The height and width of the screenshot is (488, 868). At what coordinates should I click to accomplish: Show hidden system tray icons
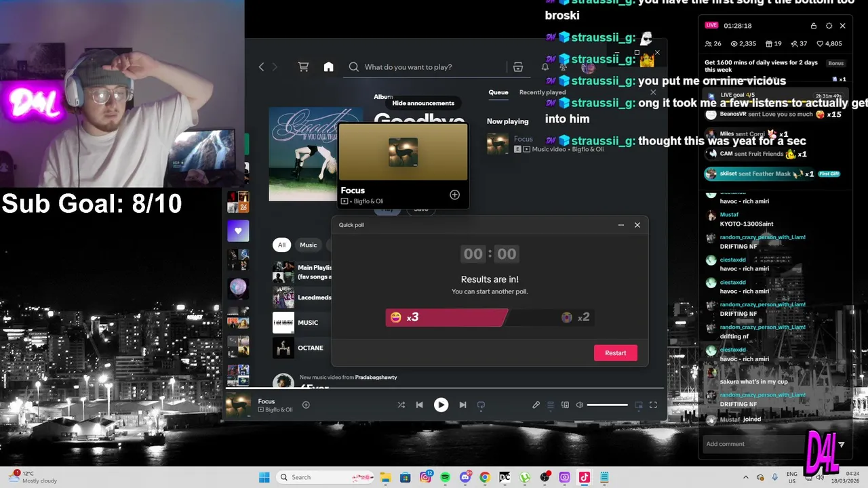click(x=746, y=477)
